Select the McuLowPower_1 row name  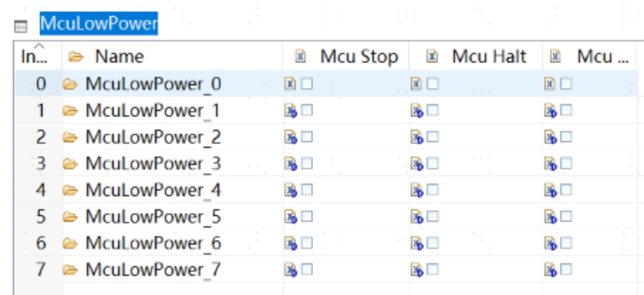click(153, 111)
